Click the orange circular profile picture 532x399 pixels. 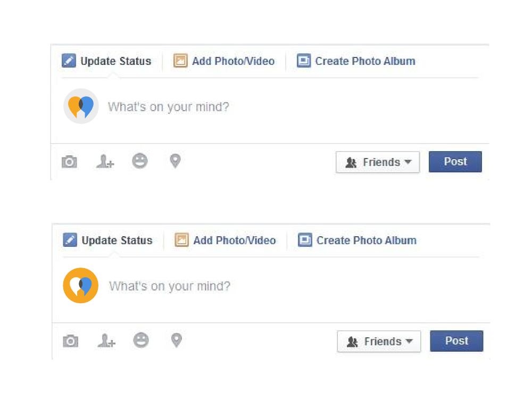tap(81, 285)
